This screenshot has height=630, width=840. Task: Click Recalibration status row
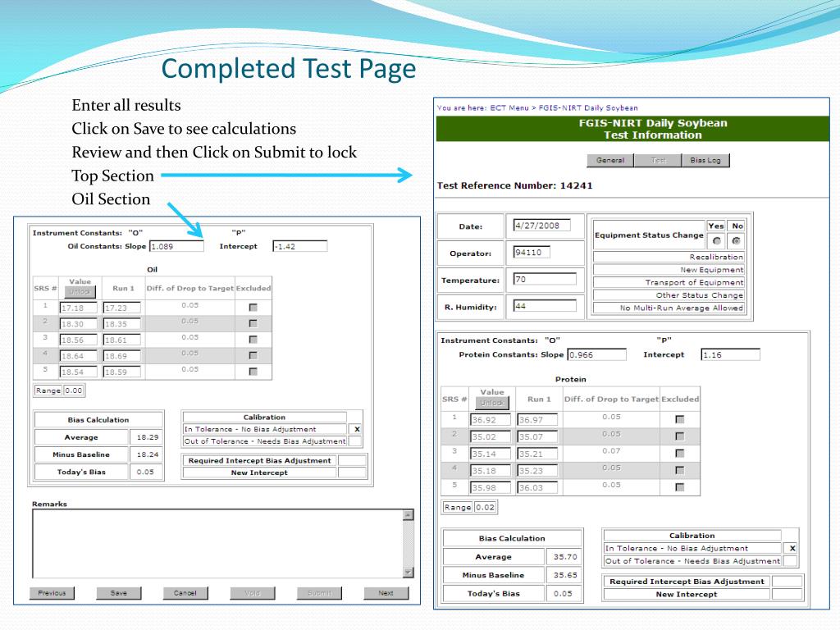click(669, 257)
